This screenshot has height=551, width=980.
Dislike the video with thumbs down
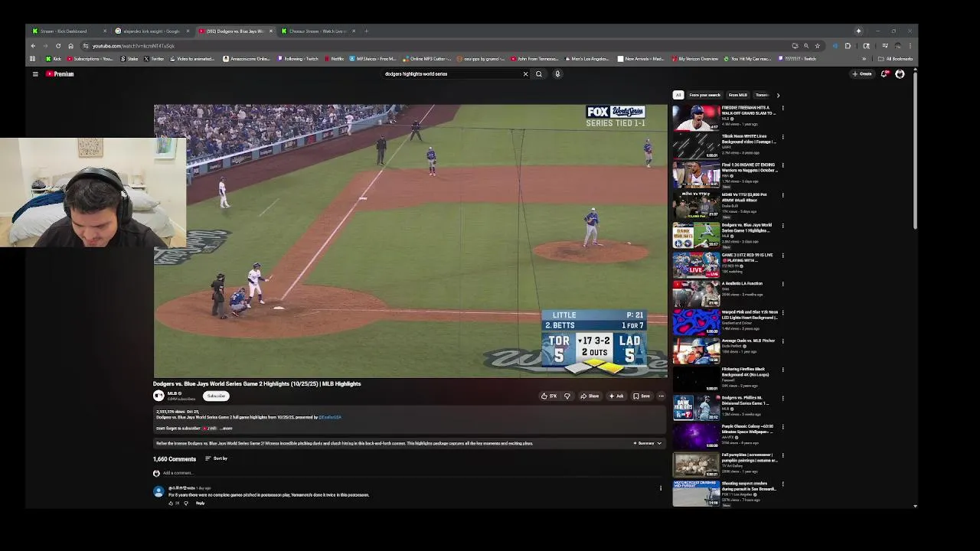[567, 396]
